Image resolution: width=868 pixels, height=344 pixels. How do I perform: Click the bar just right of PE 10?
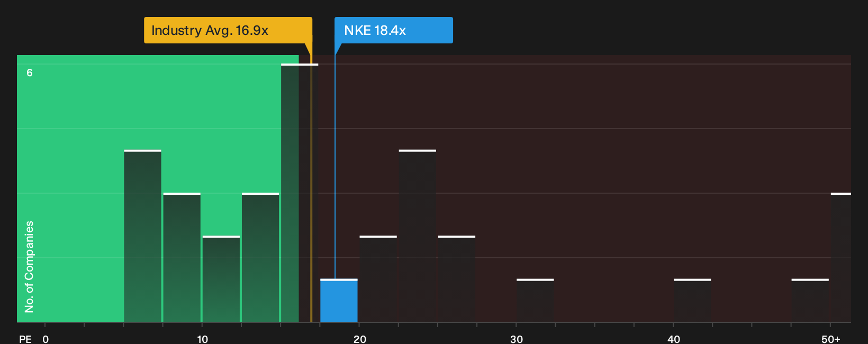pos(221,279)
